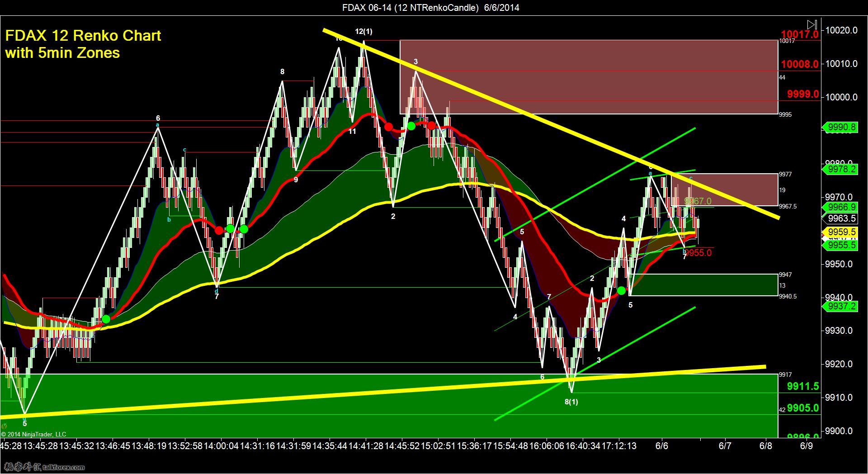Click the 17:12:13 time axis label

tap(619, 446)
